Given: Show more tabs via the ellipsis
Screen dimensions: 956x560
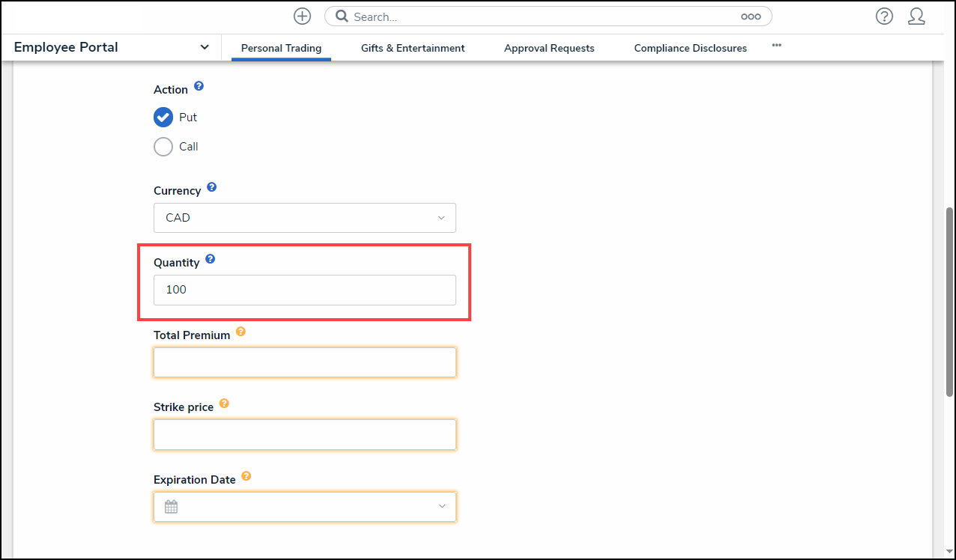Looking at the screenshot, I should click(777, 46).
